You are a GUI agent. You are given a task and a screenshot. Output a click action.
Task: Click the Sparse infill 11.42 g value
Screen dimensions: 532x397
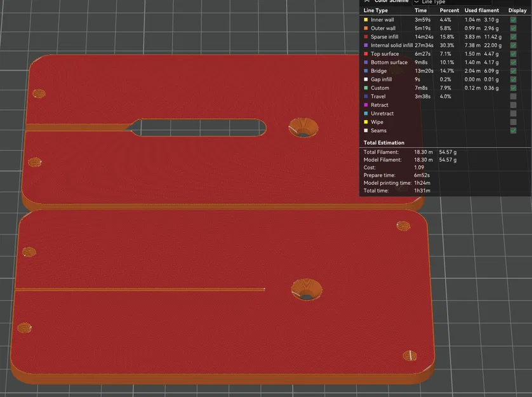click(493, 37)
